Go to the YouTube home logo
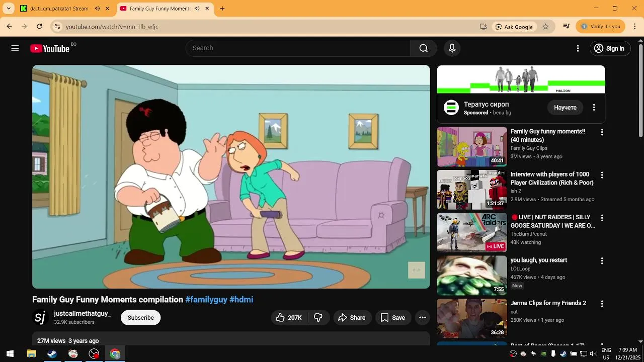This screenshot has height=362, width=644. pyautogui.click(x=50, y=48)
